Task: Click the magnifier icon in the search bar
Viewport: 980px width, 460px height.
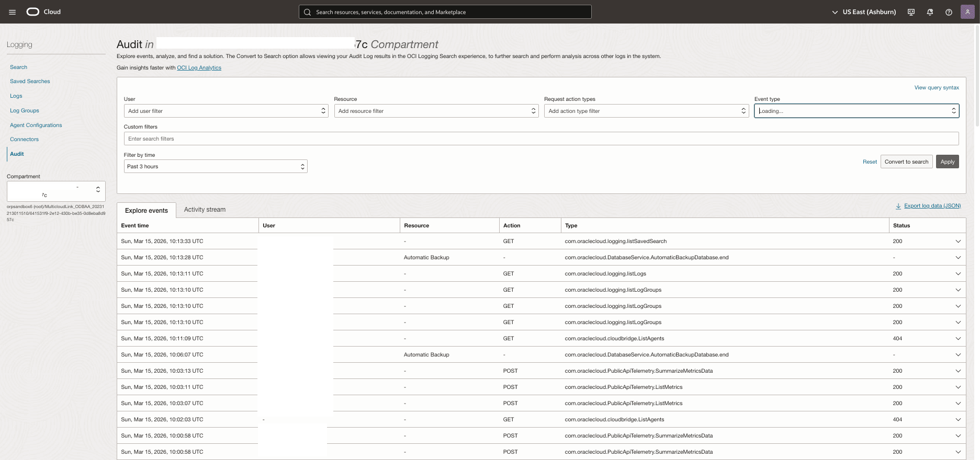Action: (308, 12)
